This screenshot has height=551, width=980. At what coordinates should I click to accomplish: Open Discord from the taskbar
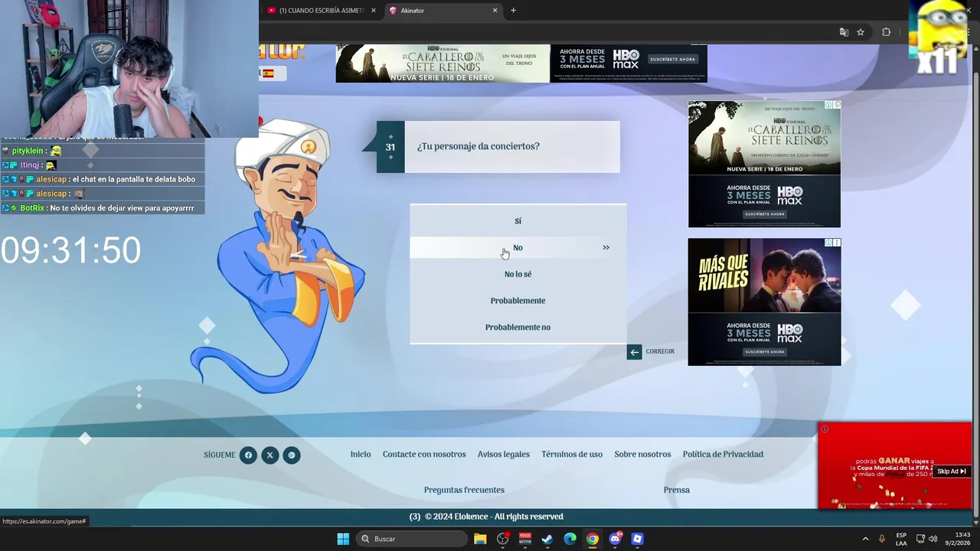(x=615, y=539)
